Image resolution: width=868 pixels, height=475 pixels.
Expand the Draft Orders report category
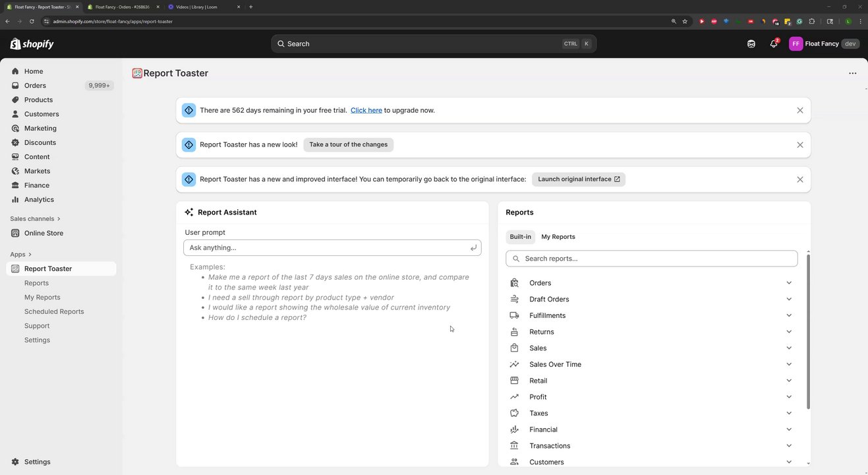pyautogui.click(x=789, y=300)
